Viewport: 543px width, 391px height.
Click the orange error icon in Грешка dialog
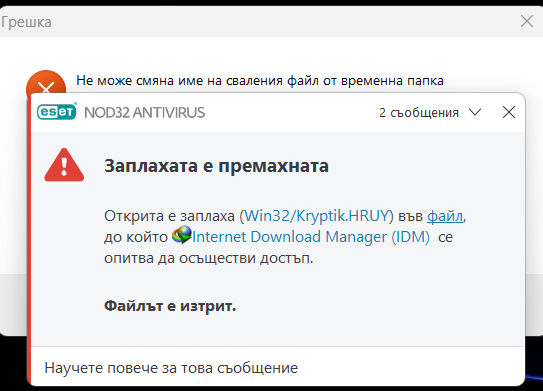[x=46, y=82]
